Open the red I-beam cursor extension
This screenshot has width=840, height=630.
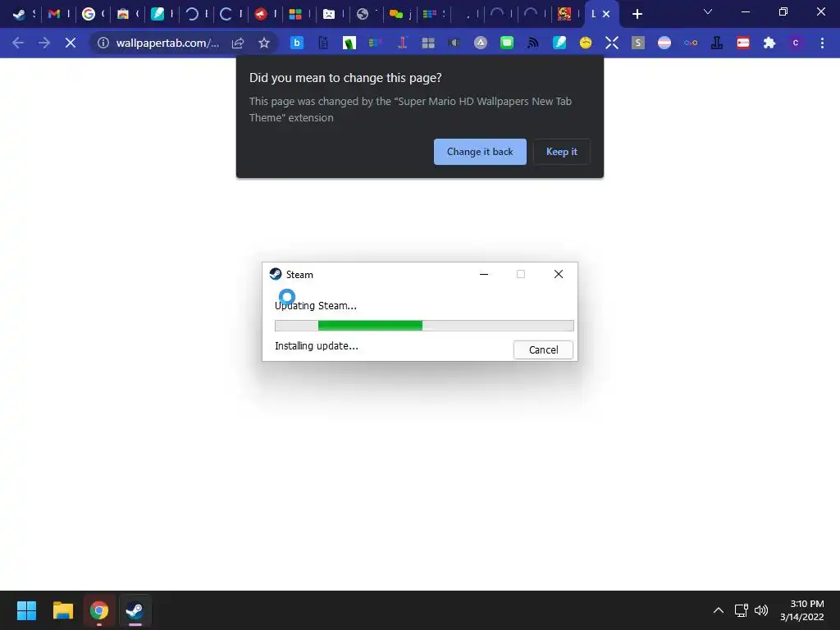pyautogui.click(x=402, y=43)
